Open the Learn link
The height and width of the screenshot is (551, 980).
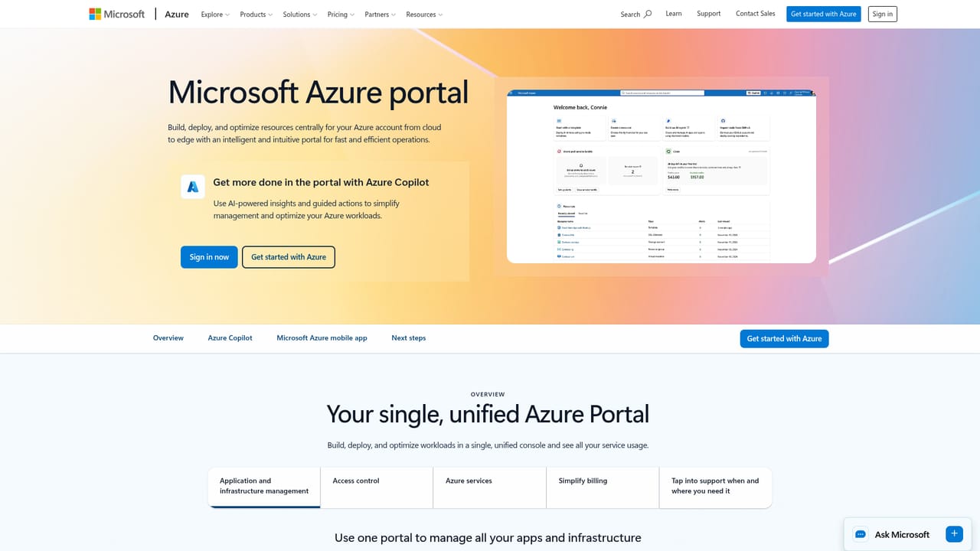(x=674, y=14)
